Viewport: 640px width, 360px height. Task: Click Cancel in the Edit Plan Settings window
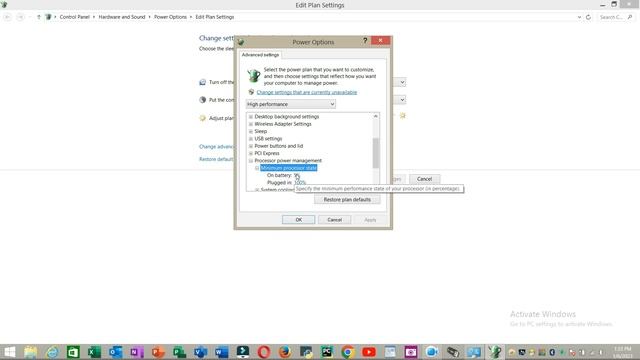424,179
